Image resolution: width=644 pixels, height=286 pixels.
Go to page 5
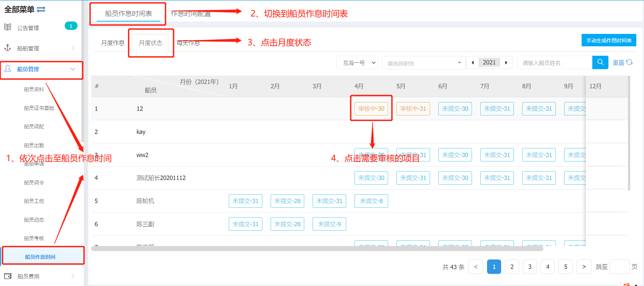tap(566, 267)
